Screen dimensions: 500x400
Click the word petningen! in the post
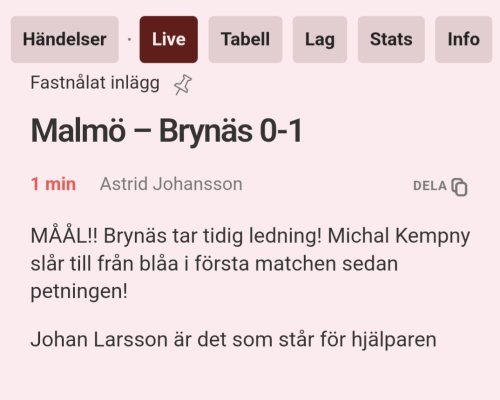click(x=79, y=292)
